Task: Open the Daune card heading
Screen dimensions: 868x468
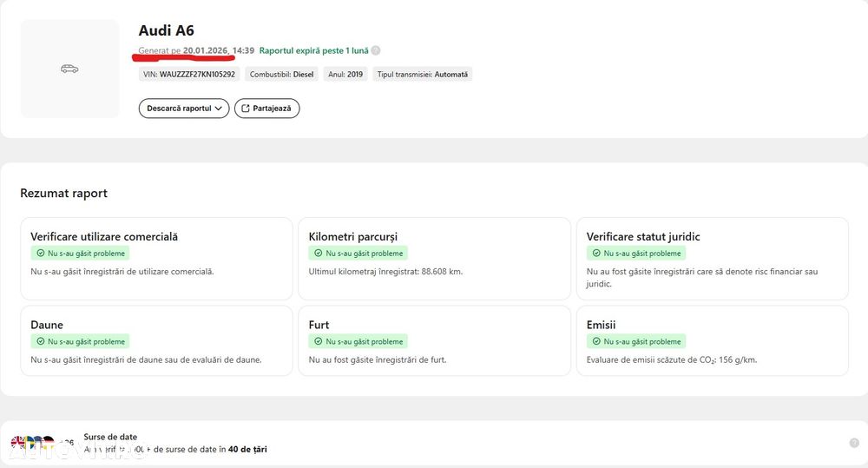Action: coord(47,325)
